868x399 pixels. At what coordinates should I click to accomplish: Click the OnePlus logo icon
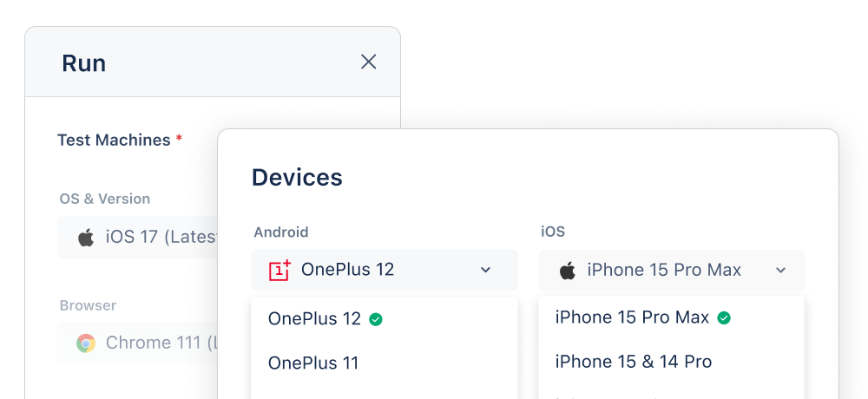click(279, 271)
